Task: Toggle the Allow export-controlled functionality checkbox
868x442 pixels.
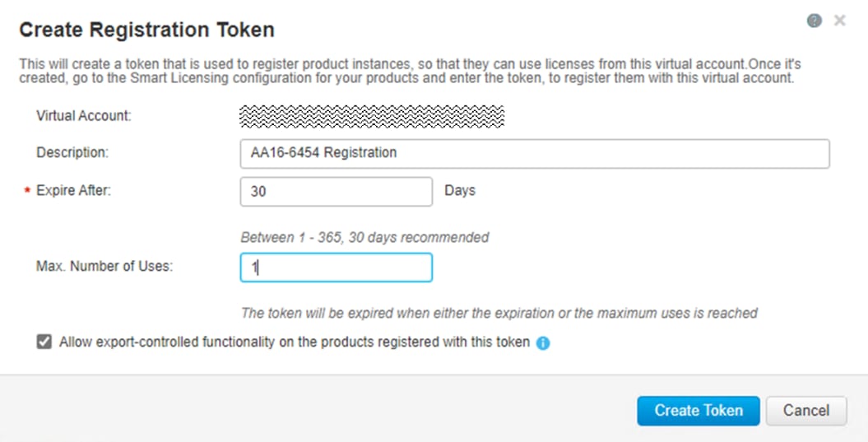Action: 44,342
